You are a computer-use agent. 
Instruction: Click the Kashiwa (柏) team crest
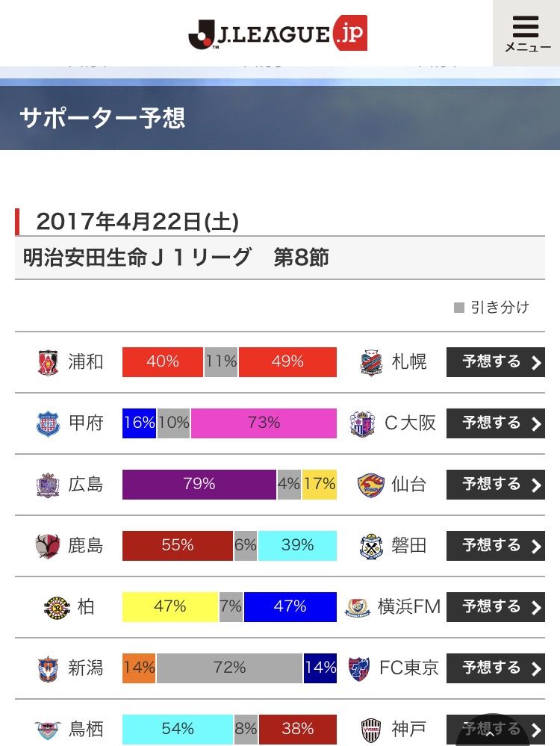pos(57,607)
